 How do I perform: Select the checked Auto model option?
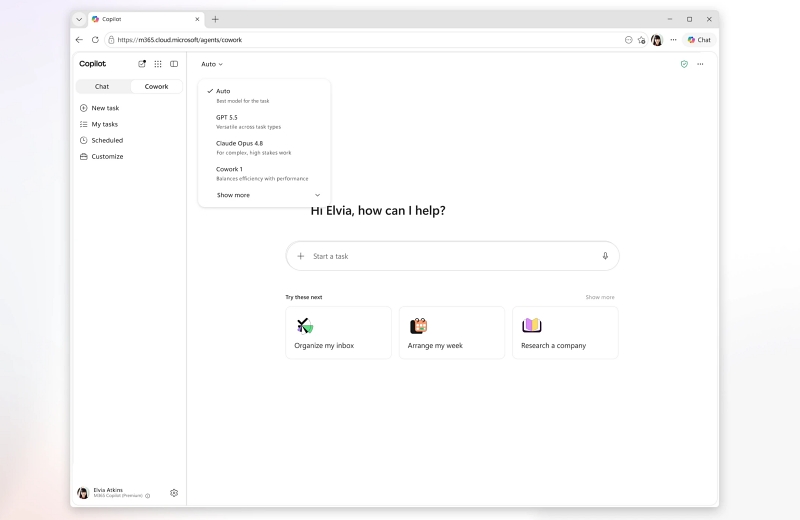click(x=264, y=95)
